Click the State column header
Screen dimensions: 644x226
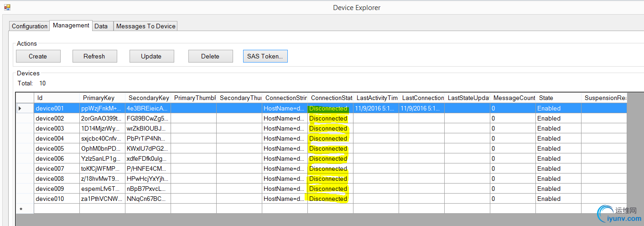558,98
